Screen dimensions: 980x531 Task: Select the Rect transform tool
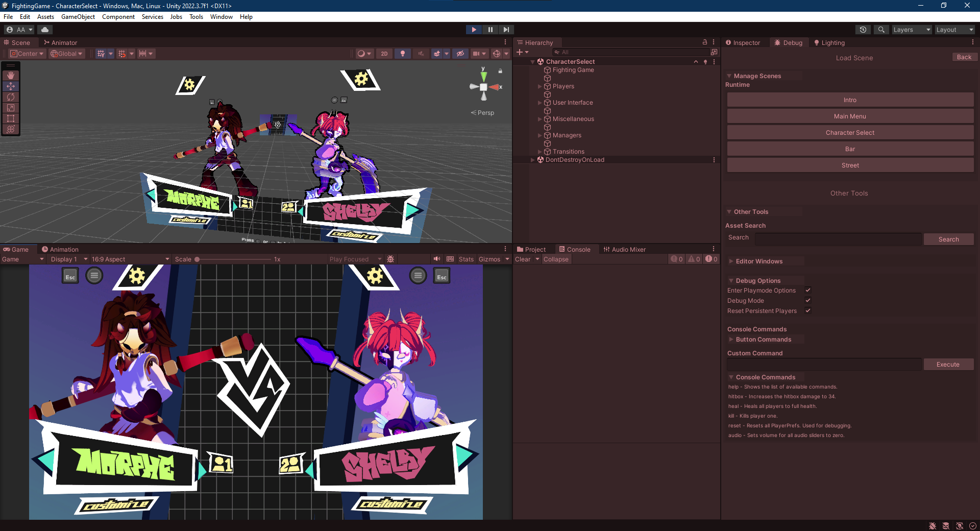tap(11, 118)
